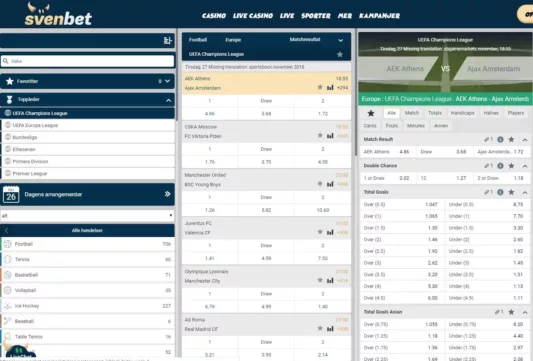Open statistics for AEK Athens vs Ajax Amsterdam
Viewport: 533px width, 361px height.
pos(330,88)
